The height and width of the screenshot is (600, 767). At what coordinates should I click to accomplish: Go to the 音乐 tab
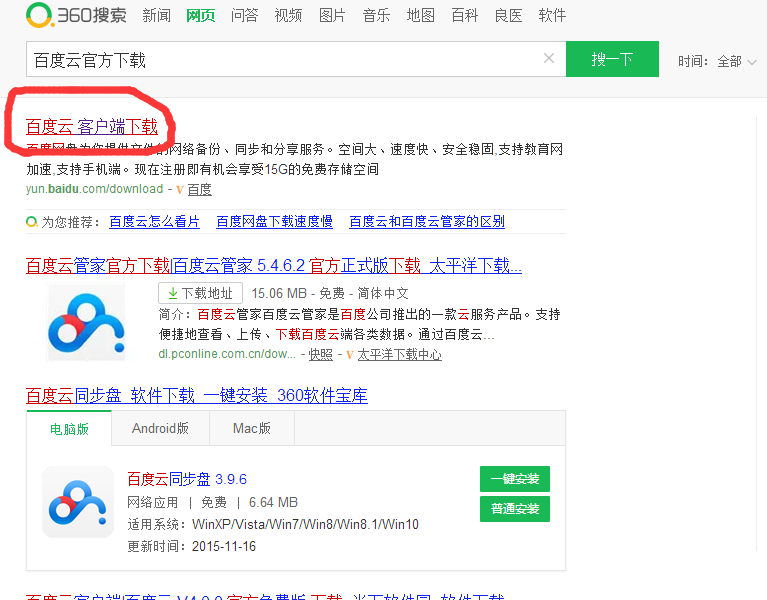click(376, 16)
